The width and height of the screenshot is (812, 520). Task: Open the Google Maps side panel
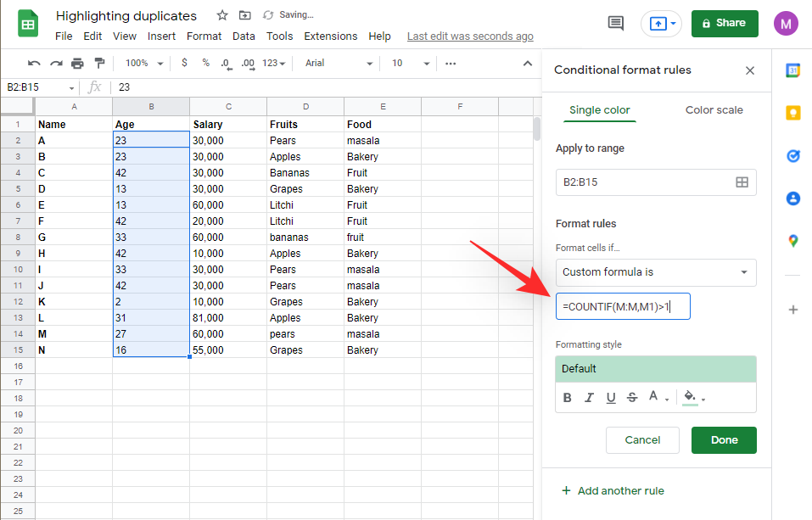tap(792, 240)
